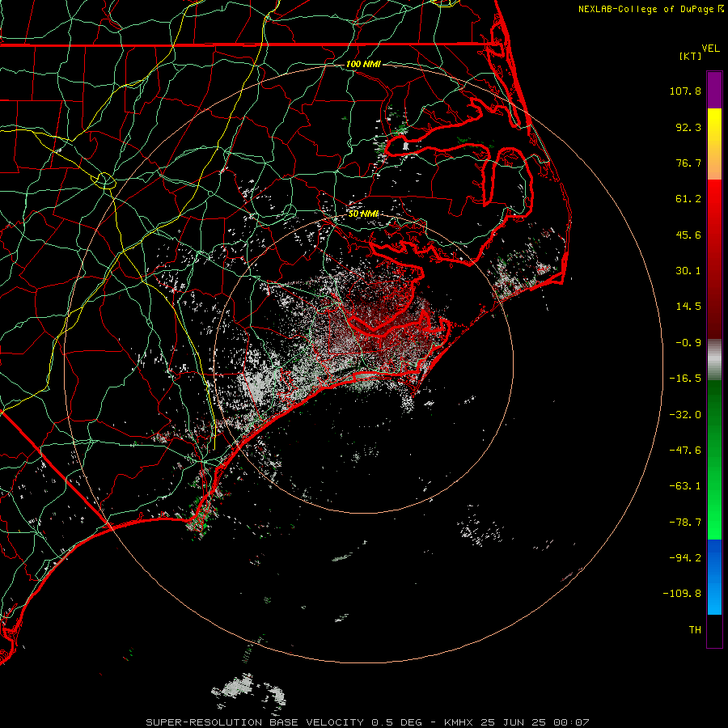Select the -32.0 legend value
This screenshot has width=728, height=728.
685,415
